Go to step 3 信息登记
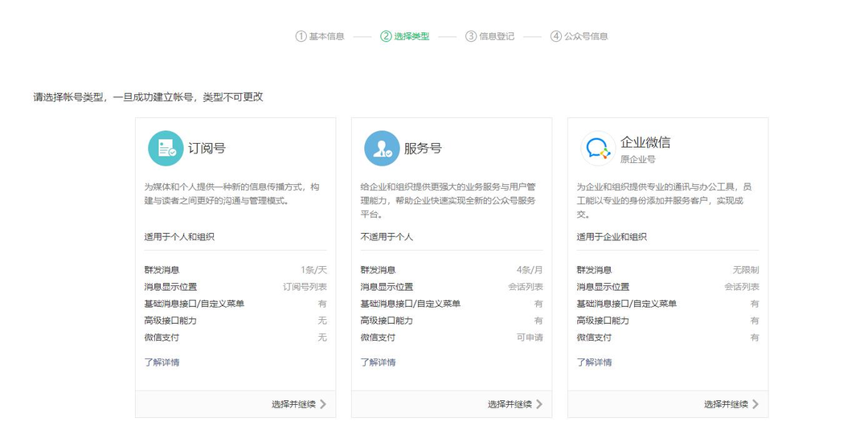 pos(490,36)
